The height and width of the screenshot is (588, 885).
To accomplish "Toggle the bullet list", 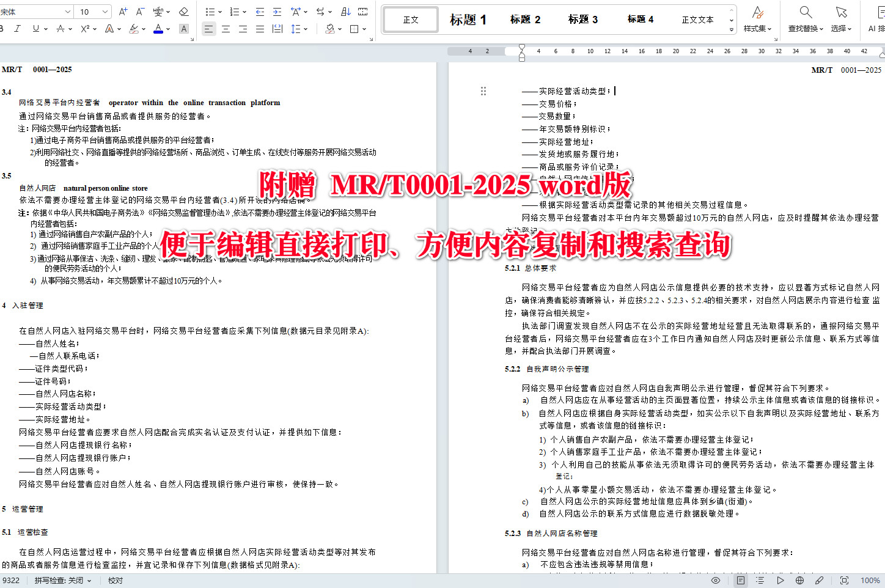I will coord(211,12).
